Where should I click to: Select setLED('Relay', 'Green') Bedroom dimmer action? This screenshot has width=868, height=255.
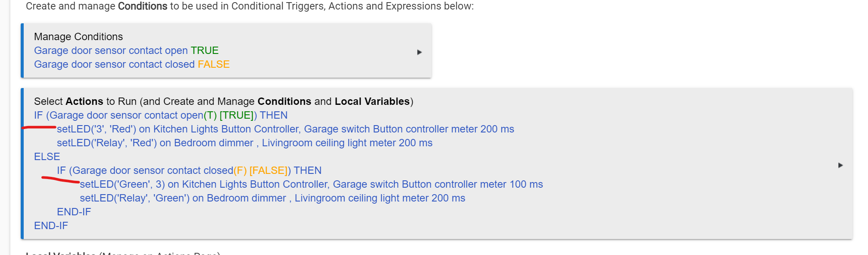[272, 198]
